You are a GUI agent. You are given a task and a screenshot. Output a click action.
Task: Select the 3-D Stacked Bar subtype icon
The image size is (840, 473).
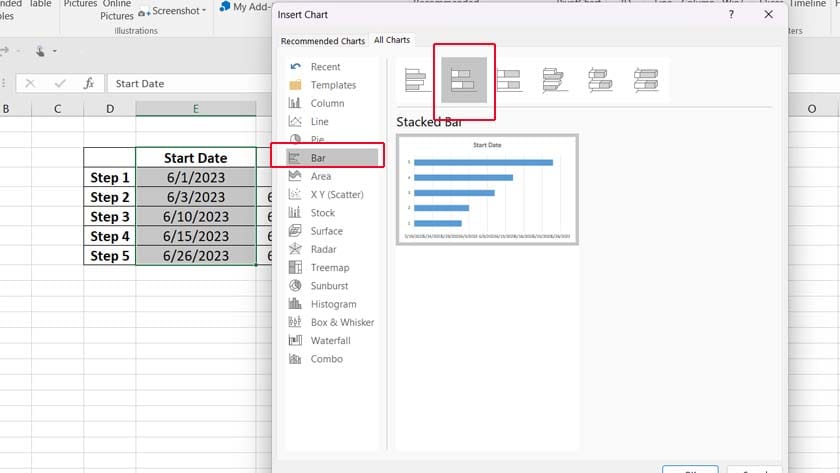(600, 80)
